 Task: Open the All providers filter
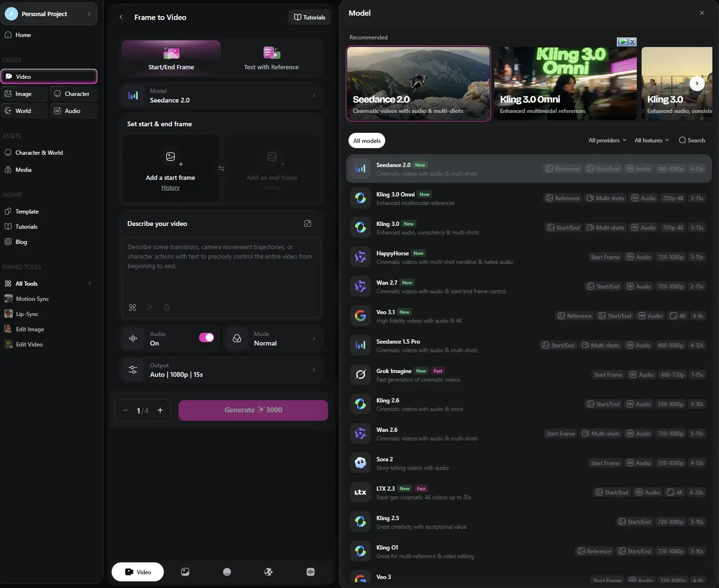click(x=607, y=140)
